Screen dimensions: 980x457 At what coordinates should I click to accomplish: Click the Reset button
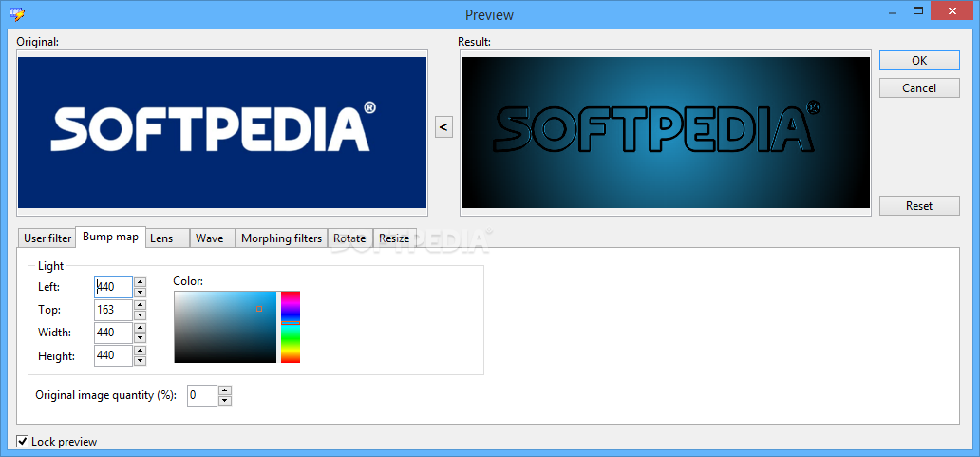point(919,205)
